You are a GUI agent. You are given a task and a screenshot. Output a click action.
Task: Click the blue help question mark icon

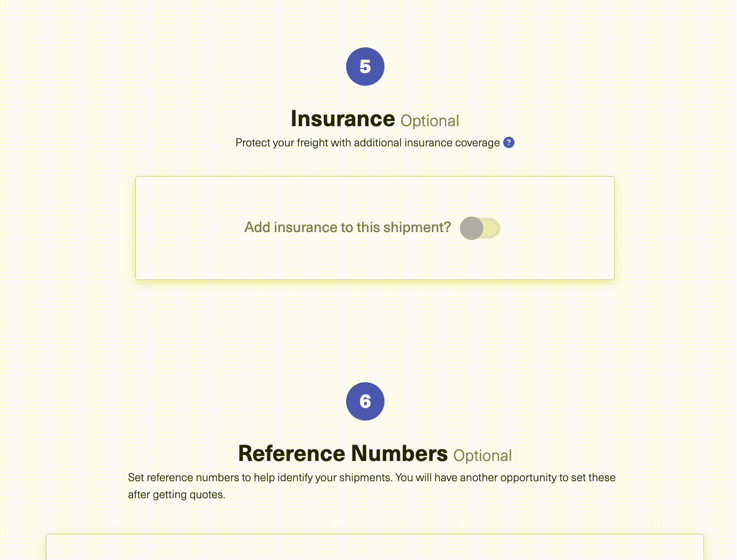pyautogui.click(x=509, y=143)
